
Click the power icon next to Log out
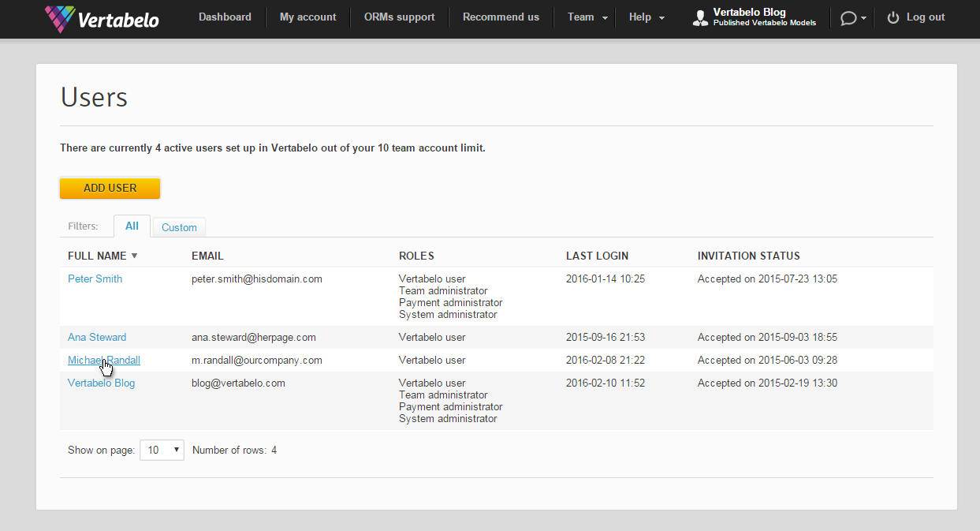point(893,17)
